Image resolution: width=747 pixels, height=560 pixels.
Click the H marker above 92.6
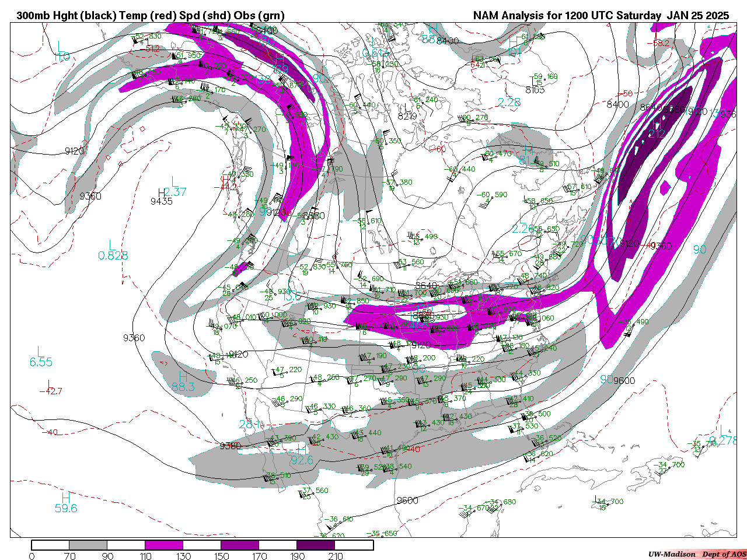click(x=302, y=450)
